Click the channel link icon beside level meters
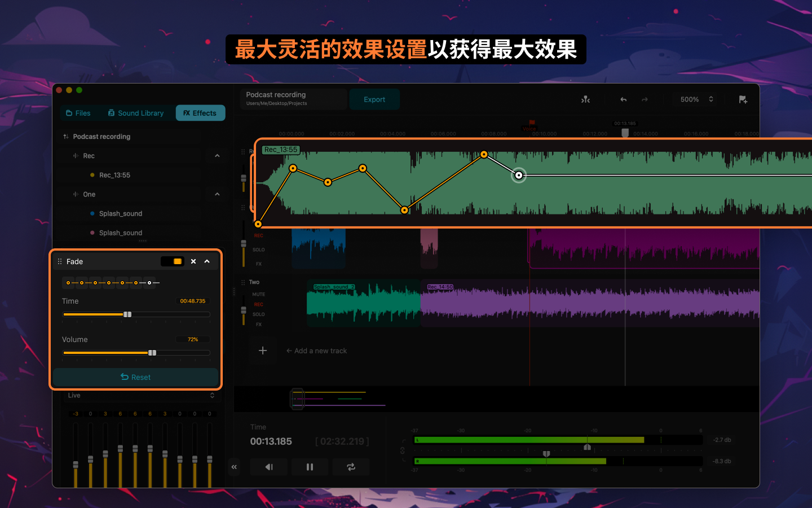The image size is (812, 508). tap(403, 450)
